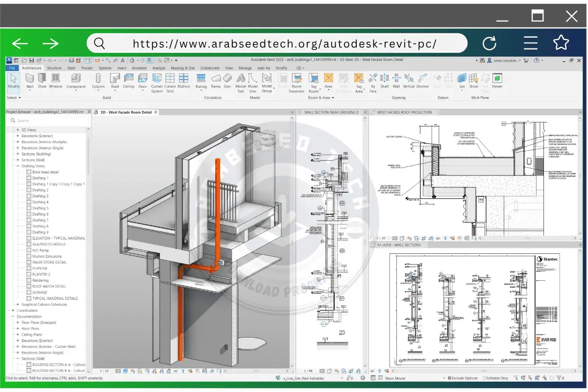Screen dimensions: 588x392
Task: Click the Component tool
Action: click(x=76, y=81)
